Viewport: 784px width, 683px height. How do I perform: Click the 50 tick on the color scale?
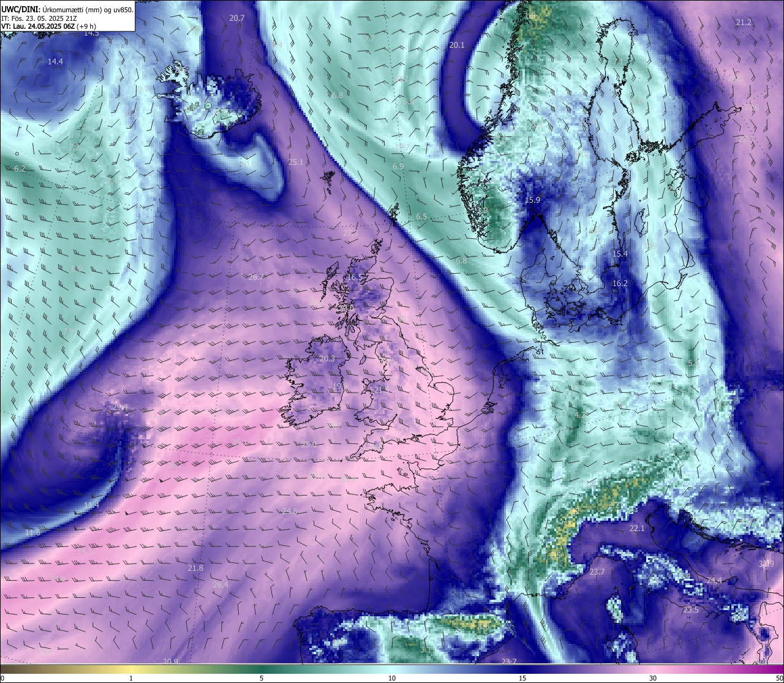(779, 678)
